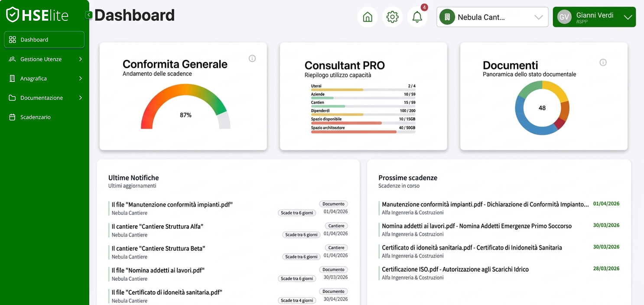Screen dimensions: 644x305
Task: Collapse the sidebar with the arrow toggle
Action: pos(88,14)
